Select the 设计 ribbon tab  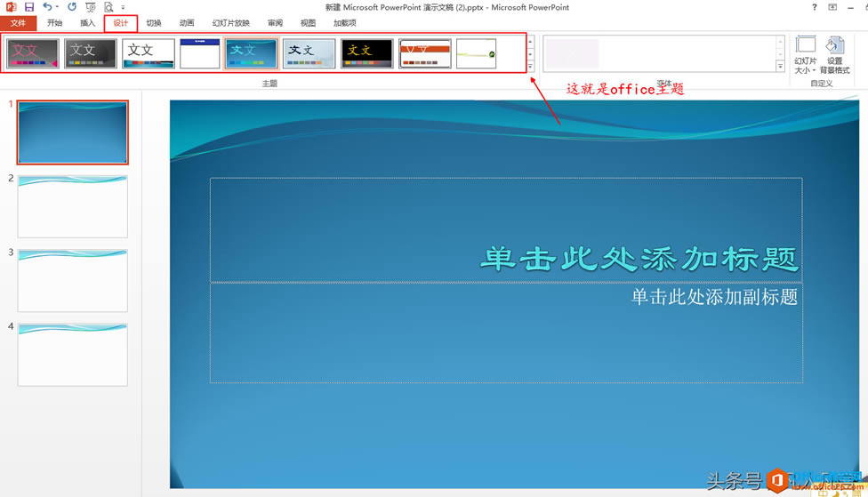[x=121, y=23]
